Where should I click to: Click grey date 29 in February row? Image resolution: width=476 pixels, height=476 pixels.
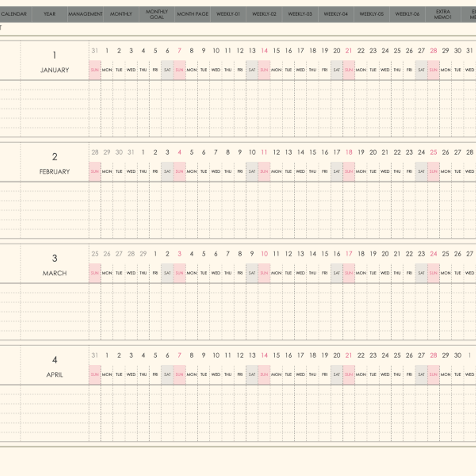(x=107, y=152)
